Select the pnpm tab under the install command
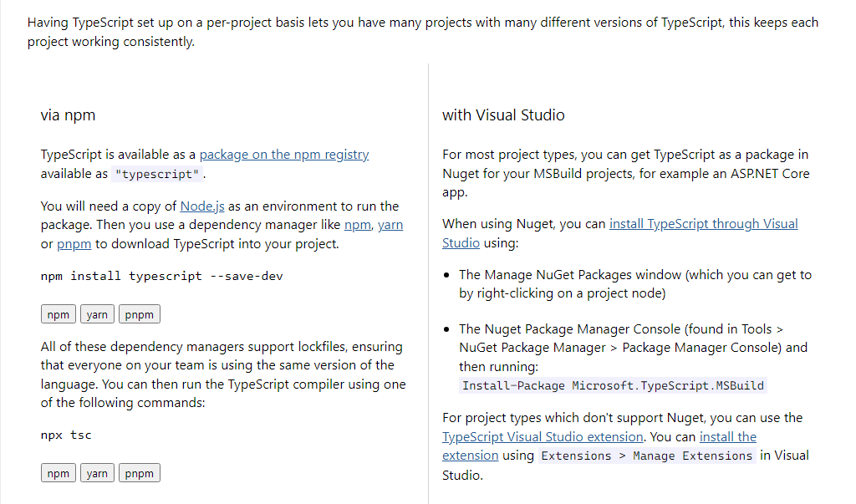856x504 pixels. pyautogui.click(x=139, y=313)
